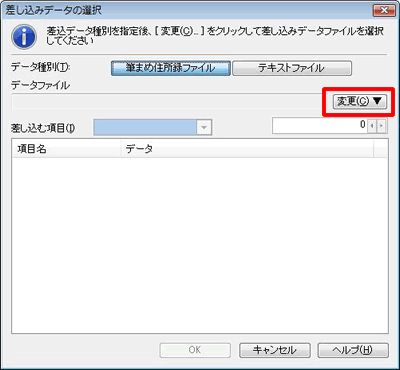Click the キャンセル button
Image resolution: width=400 pixels, height=370 pixels.
click(x=275, y=350)
